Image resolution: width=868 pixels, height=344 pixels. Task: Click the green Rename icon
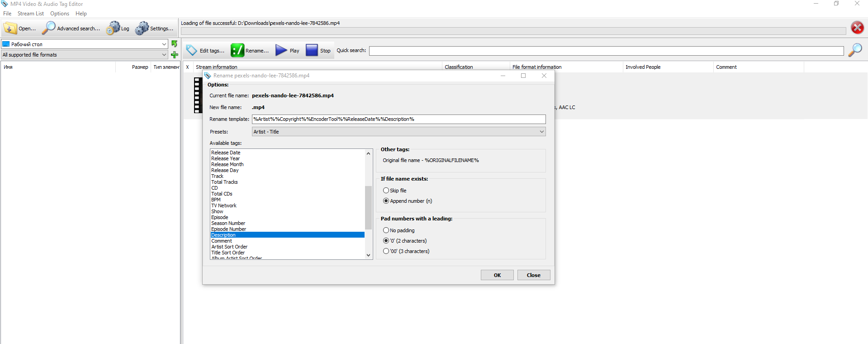[237, 50]
